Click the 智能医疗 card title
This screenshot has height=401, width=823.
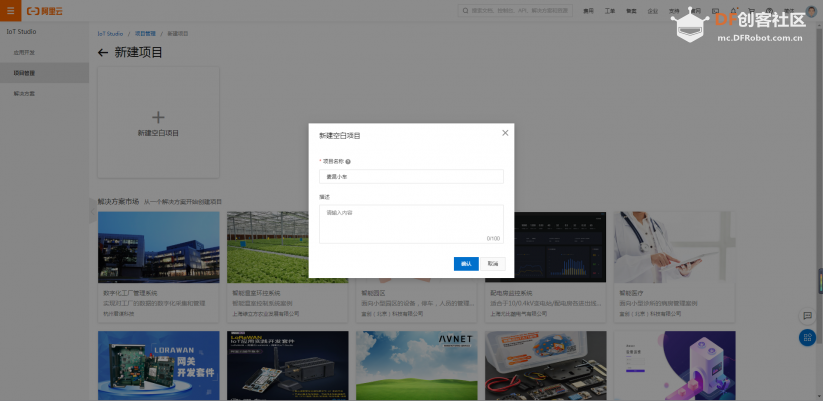click(631, 293)
